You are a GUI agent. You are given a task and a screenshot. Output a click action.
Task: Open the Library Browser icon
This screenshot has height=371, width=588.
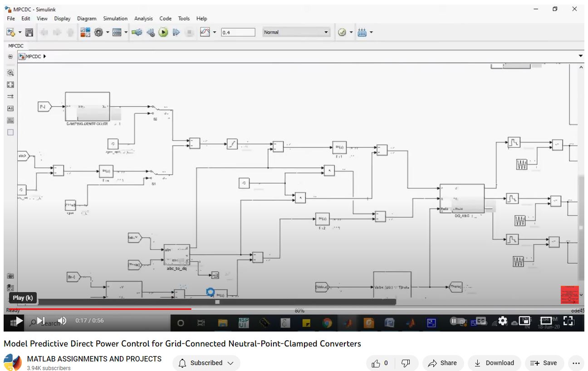coord(85,32)
